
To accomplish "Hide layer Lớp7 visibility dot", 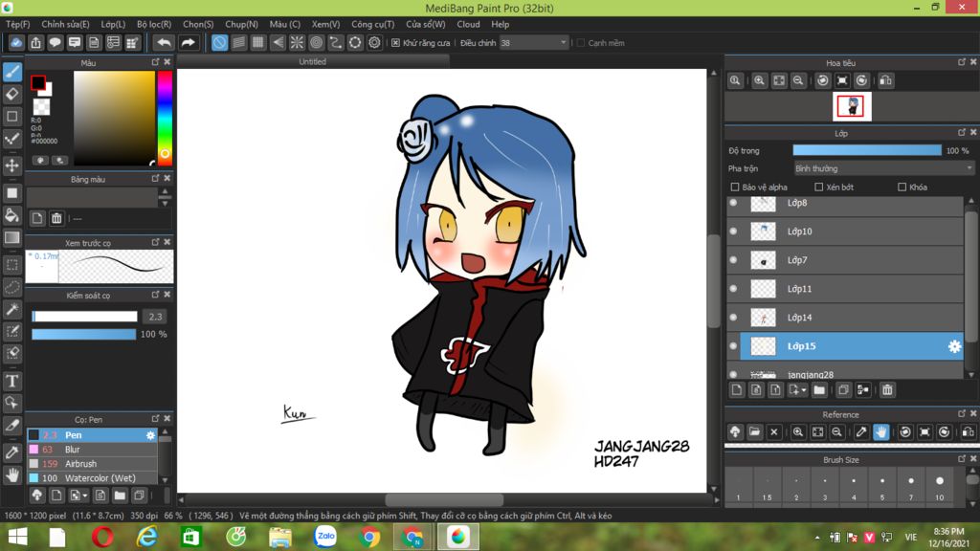I will click(x=734, y=260).
